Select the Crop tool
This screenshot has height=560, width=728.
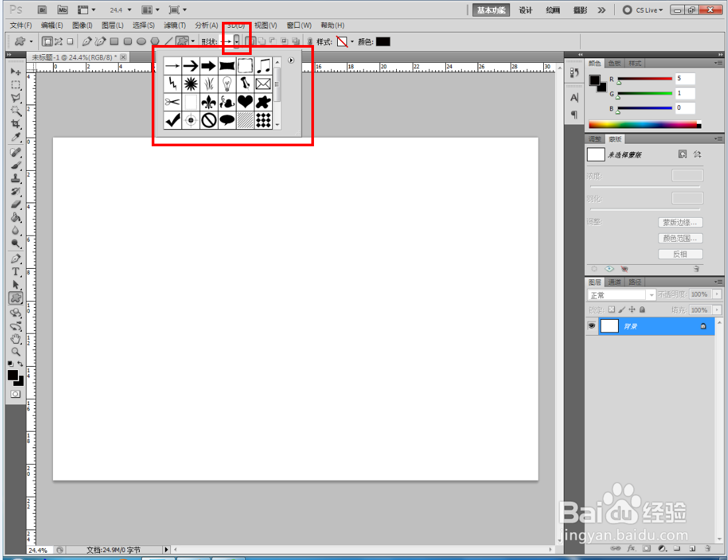point(16,124)
